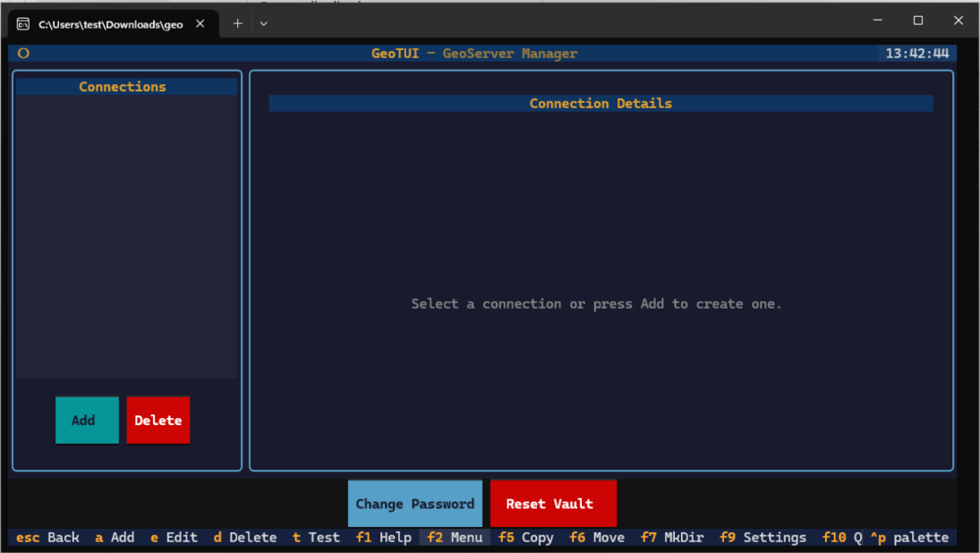Click f10 Q quit footer item
This screenshot has width=980, height=553.
(842, 538)
